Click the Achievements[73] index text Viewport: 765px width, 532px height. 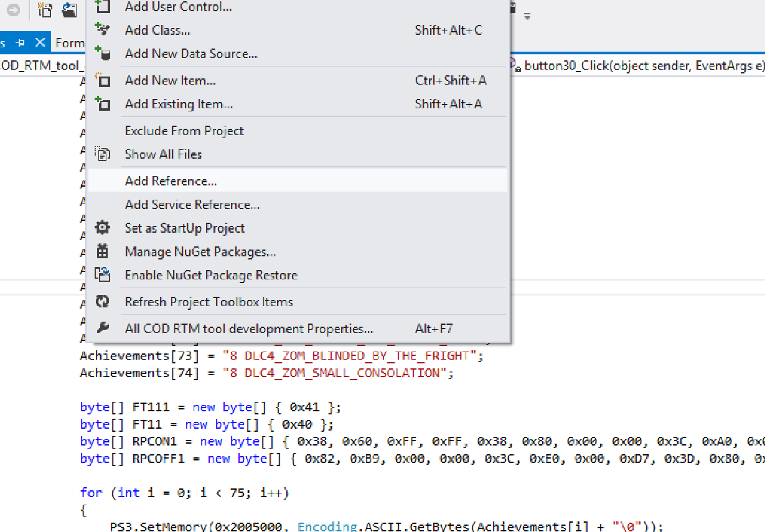click(140, 356)
